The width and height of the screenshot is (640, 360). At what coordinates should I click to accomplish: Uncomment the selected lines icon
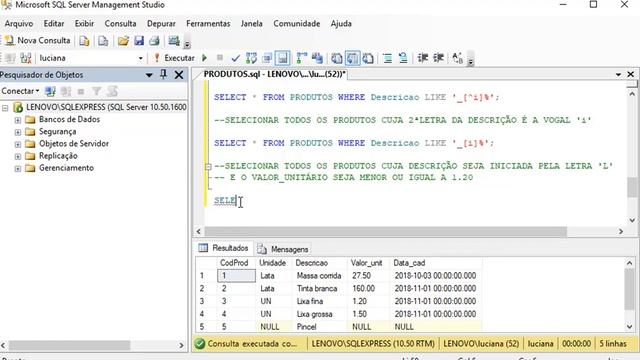point(403,58)
